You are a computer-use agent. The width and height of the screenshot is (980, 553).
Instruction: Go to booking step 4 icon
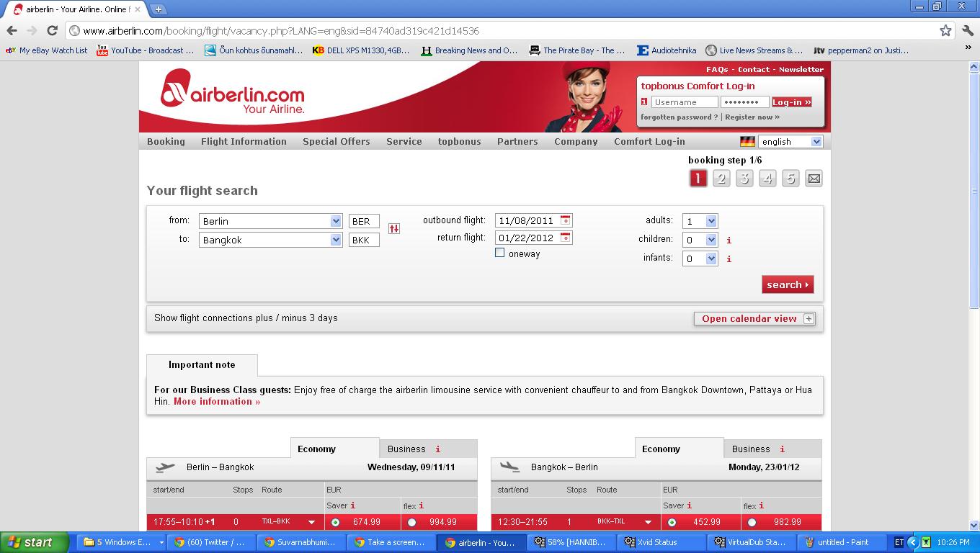tap(767, 179)
